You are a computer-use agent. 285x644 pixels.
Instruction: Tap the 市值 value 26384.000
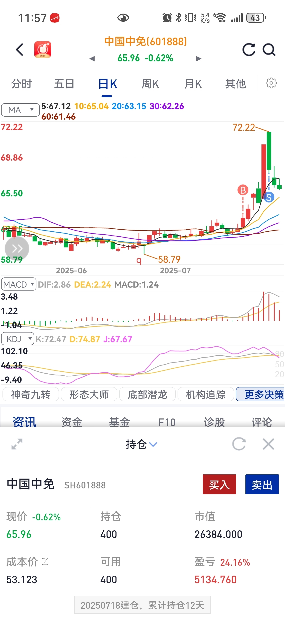tap(218, 534)
